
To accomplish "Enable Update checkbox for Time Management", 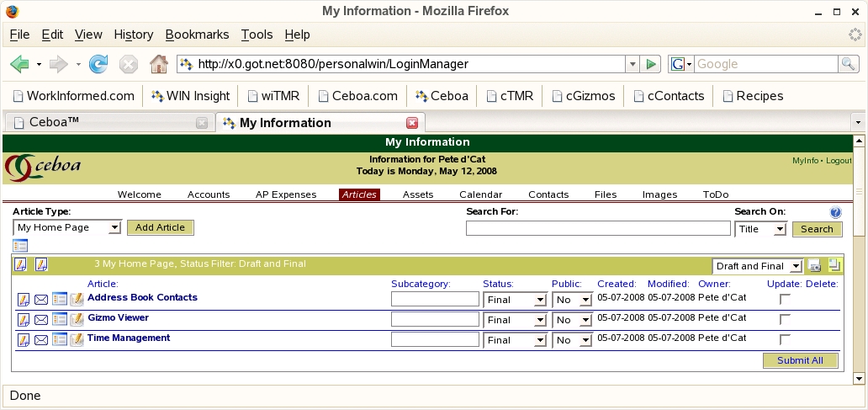I will [785, 339].
